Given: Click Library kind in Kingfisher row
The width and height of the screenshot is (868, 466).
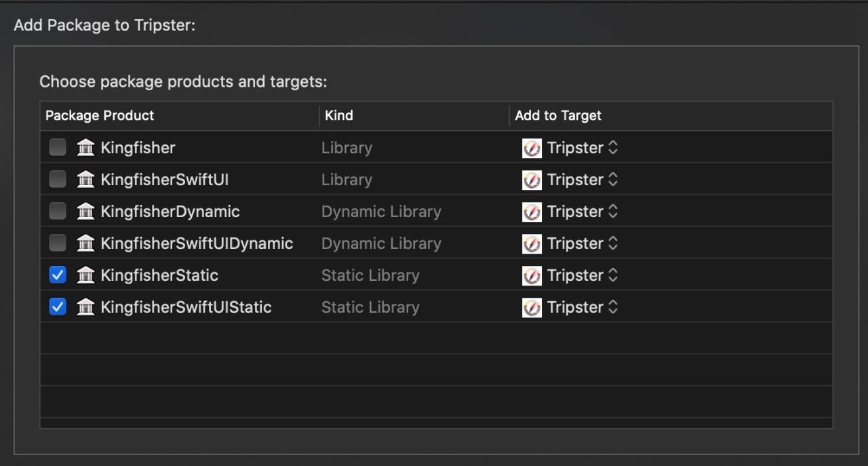Looking at the screenshot, I should (x=347, y=148).
